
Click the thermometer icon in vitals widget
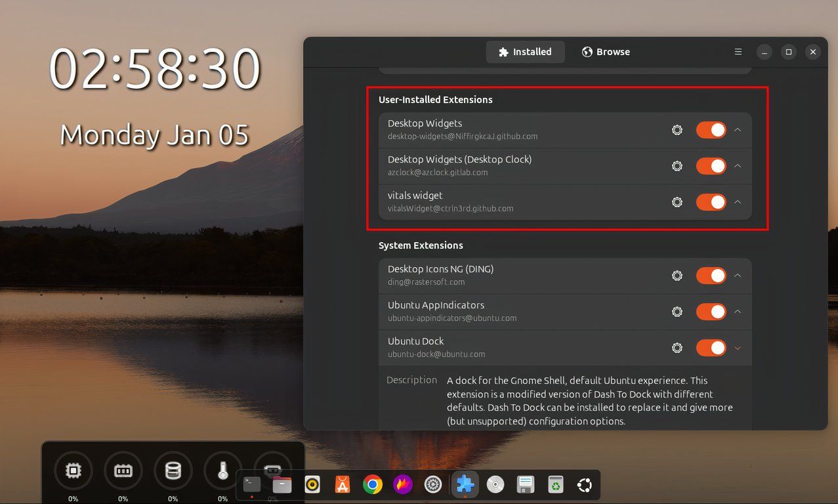click(x=222, y=471)
